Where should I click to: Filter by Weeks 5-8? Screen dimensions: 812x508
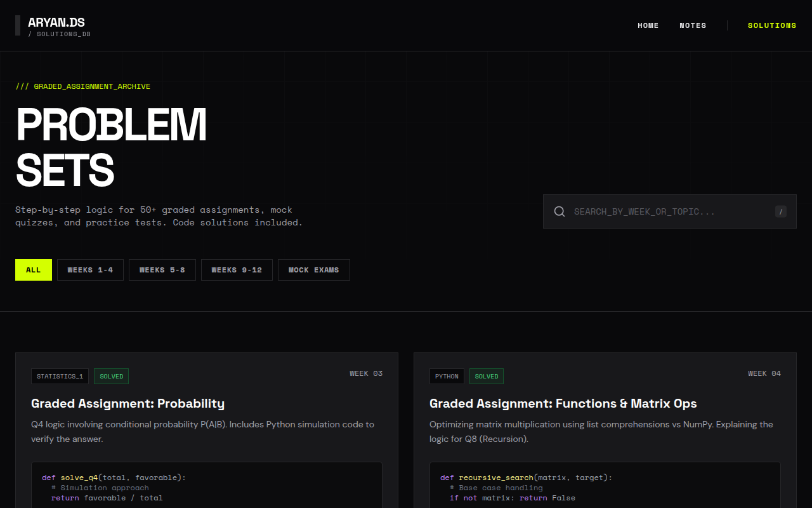[162, 270]
